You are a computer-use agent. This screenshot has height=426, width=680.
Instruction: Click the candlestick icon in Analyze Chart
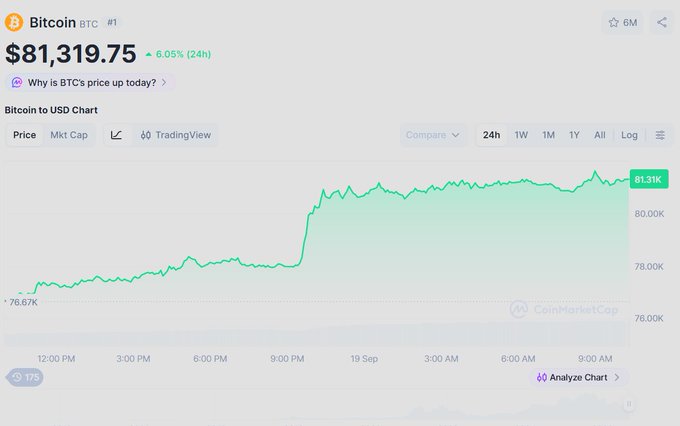point(542,377)
